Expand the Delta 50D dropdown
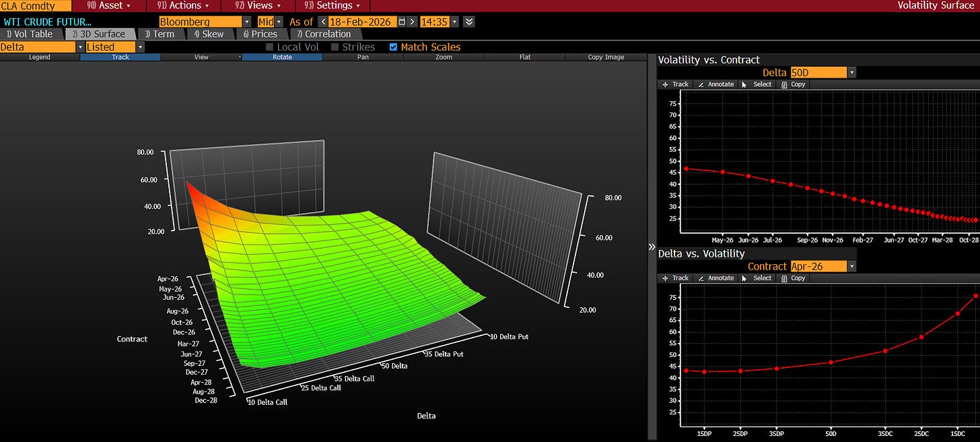Screen dimensions: 980x442 (851, 72)
